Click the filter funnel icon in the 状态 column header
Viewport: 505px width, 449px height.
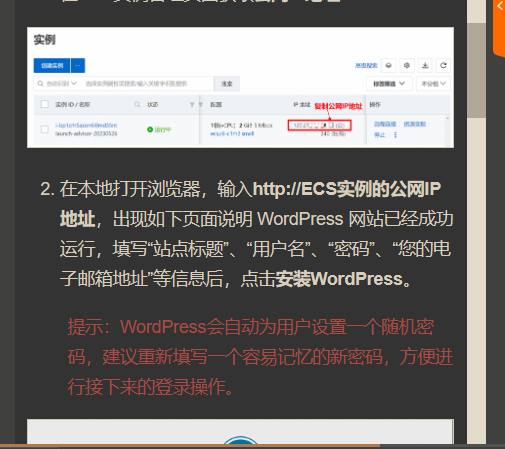[192, 105]
